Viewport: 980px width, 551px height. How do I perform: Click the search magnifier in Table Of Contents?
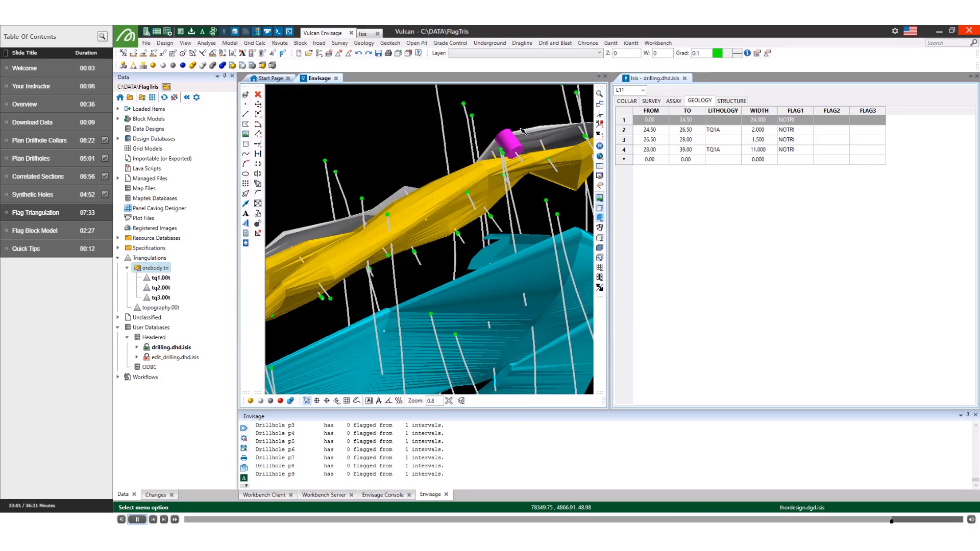point(102,36)
